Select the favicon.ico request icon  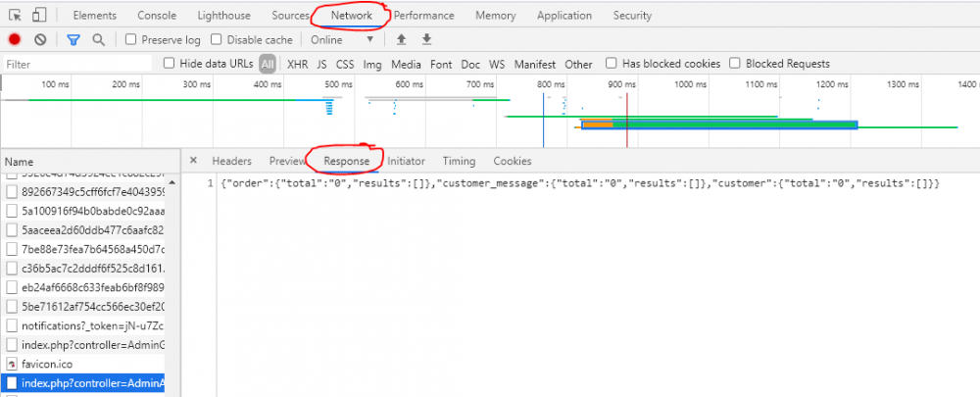point(12,364)
